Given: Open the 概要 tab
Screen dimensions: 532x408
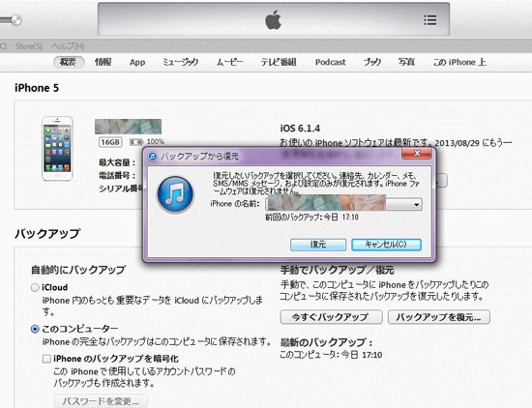Looking at the screenshot, I should pos(69,62).
